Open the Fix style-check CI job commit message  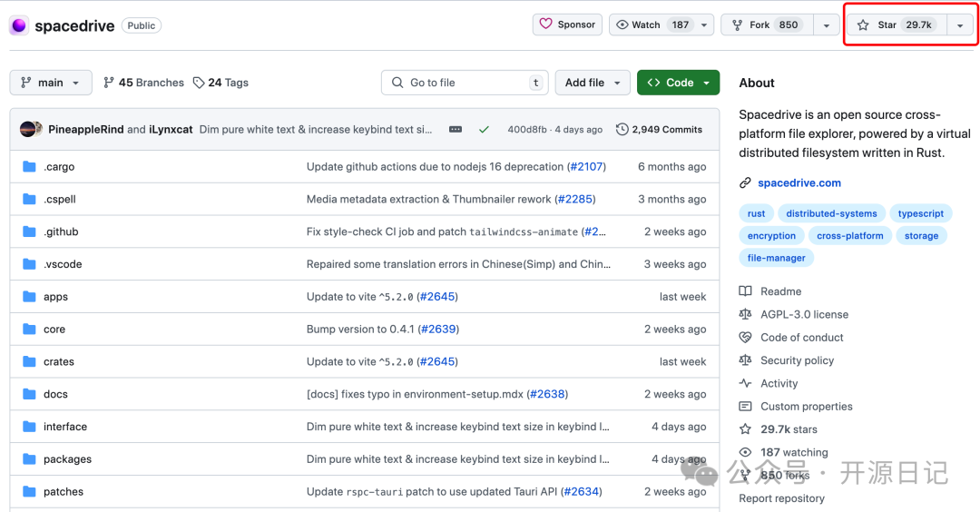tap(444, 231)
